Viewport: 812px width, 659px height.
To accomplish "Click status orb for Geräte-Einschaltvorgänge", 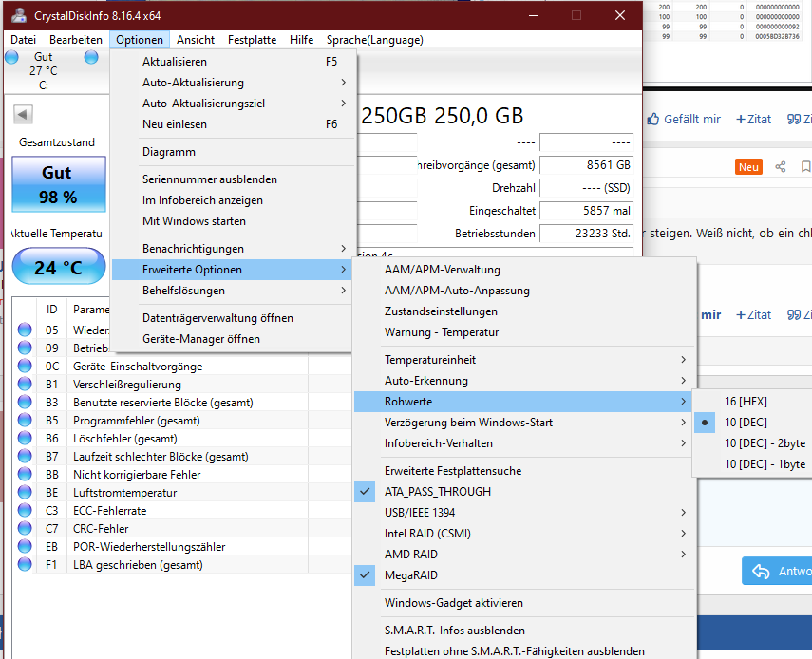I will 25,366.
